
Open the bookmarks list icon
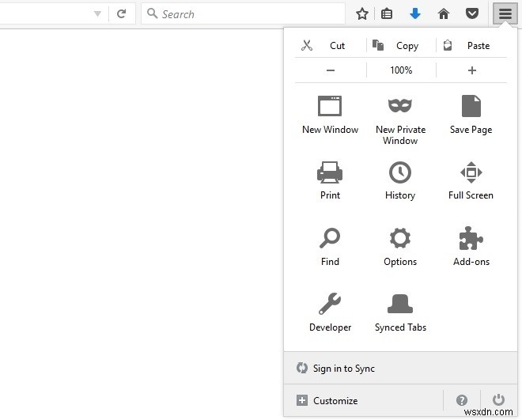[387, 13]
